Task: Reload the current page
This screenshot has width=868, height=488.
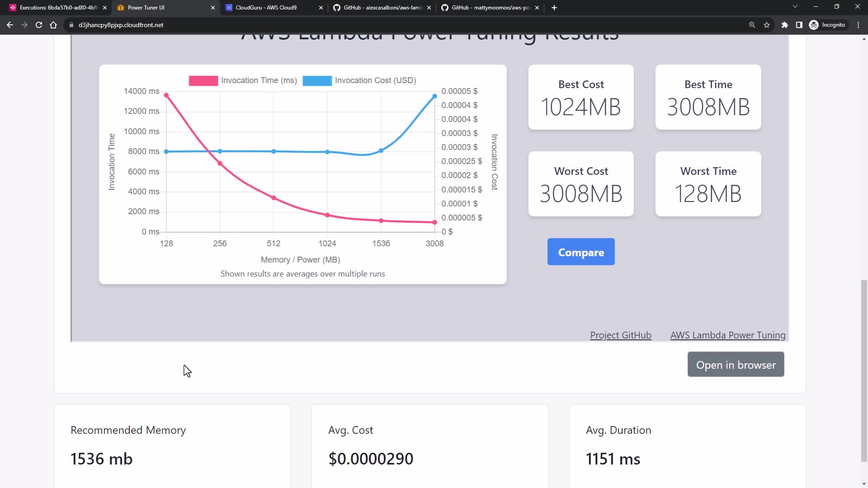Action: click(39, 25)
